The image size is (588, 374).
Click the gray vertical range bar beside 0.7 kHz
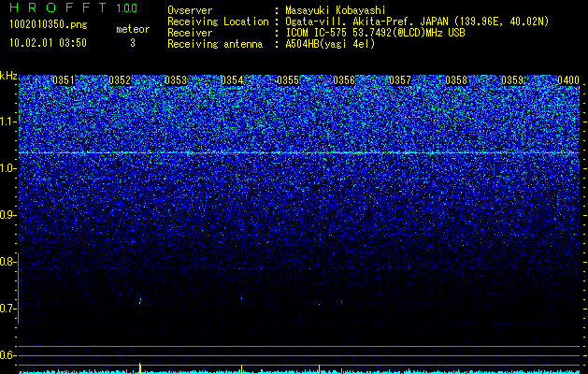[19, 288]
